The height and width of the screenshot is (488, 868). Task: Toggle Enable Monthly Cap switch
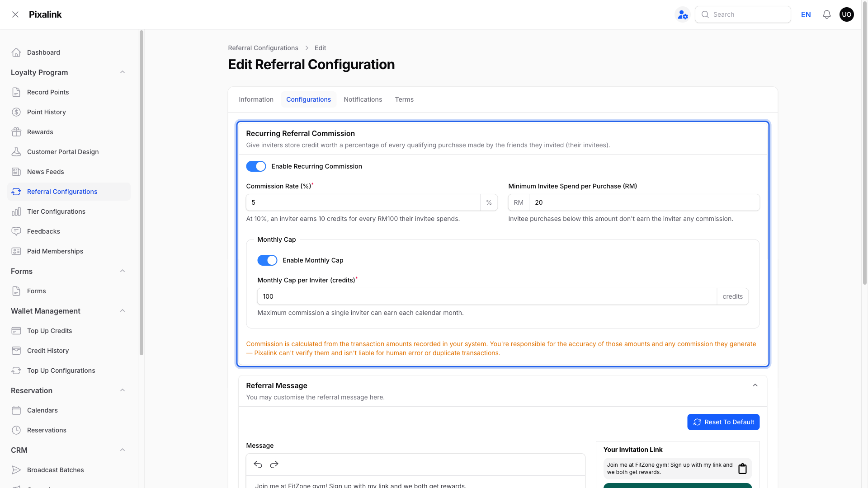(x=267, y=260)
